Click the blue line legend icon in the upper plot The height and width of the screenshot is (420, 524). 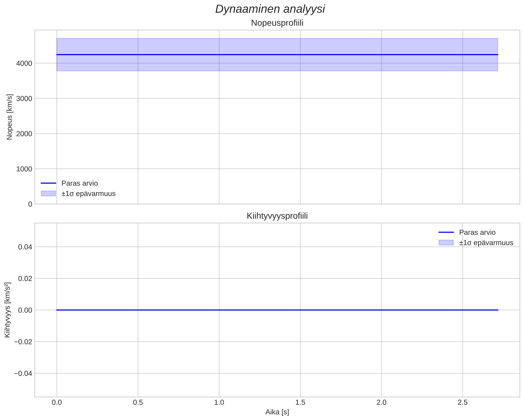(x=48, y=183)
